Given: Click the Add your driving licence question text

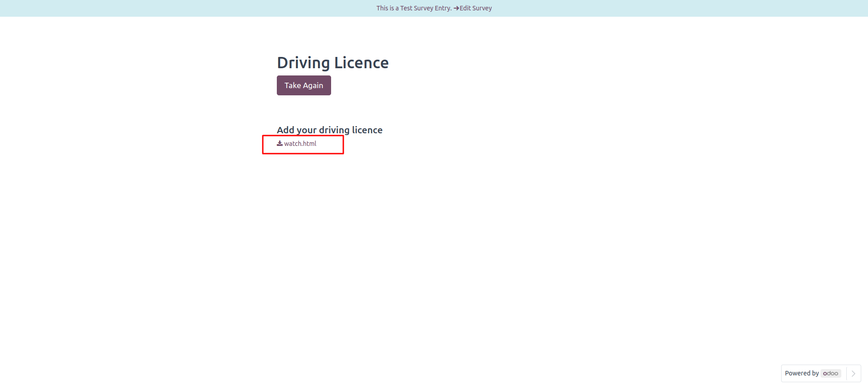Looking at the screenshot, I should [x=330, y=130].
